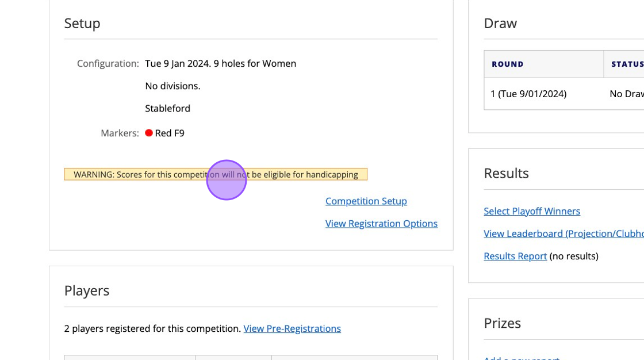The image size is (644, 360).
Task: Click the Prizes section heading
Action: [502, 323]
